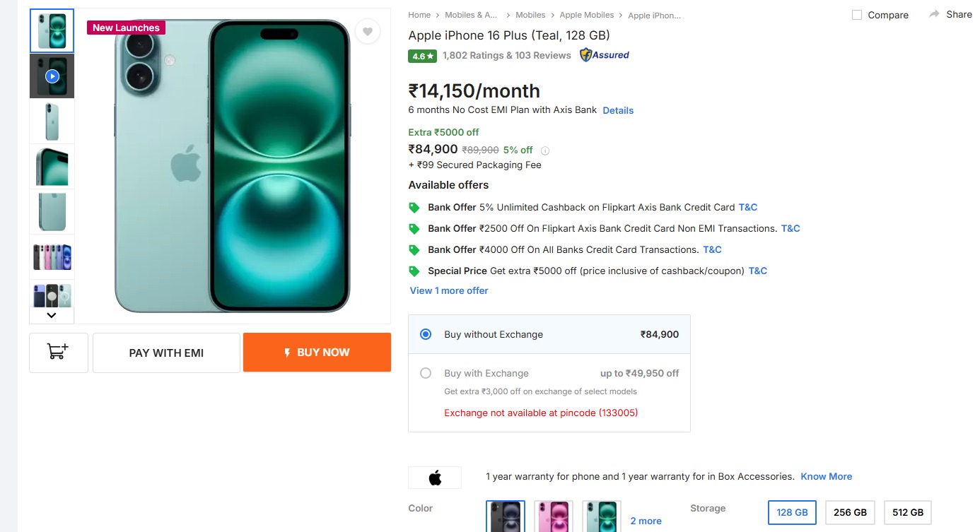Click the add-to-cart icon button
980x532 pixels.
point(58,352)
